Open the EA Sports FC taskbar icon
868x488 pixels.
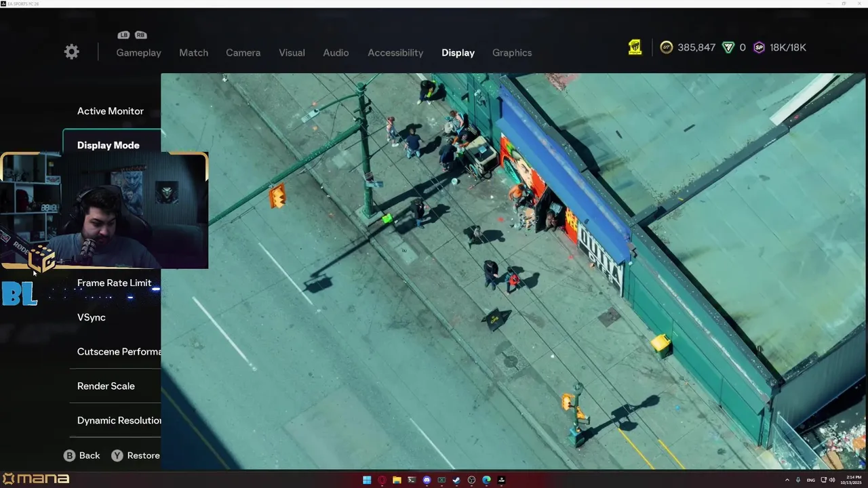(501, 480)
